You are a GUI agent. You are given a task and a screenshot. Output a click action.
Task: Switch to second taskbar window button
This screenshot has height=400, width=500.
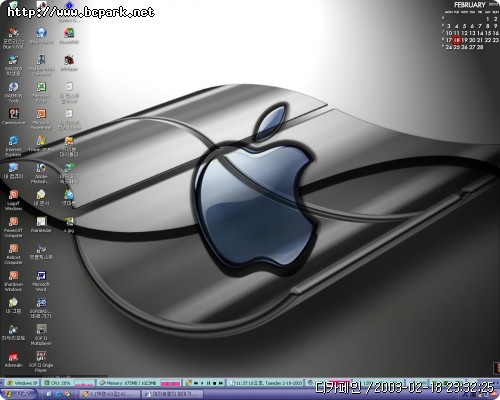point(171,394)
